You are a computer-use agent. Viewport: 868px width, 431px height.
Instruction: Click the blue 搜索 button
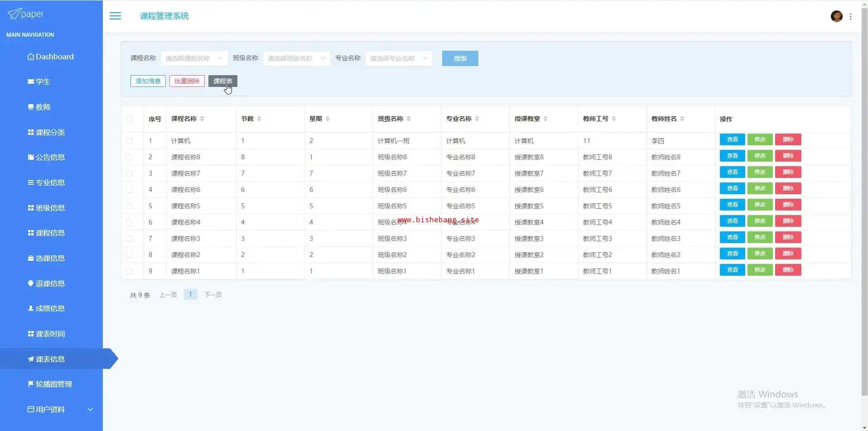(x=460, y=58)
